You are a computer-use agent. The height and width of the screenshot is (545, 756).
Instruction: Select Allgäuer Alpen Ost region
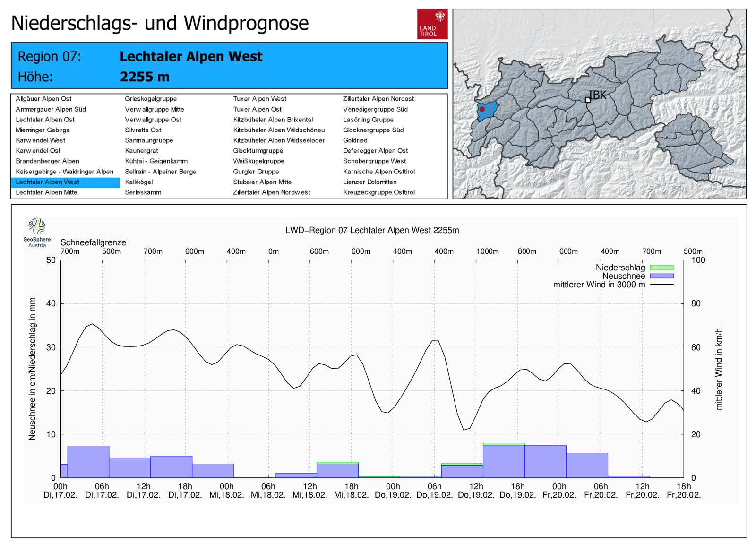click(x=43, y=99)
